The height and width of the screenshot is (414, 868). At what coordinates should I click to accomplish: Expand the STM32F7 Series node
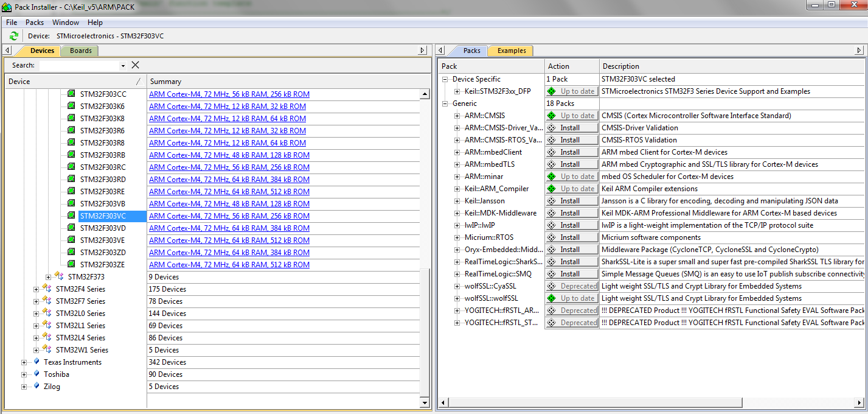[x=36, y=301]
